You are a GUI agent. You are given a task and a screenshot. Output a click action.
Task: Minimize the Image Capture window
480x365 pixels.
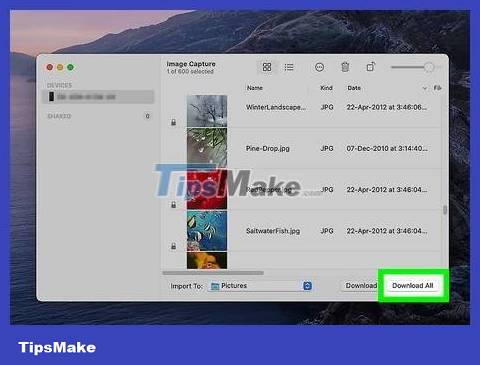coord(60,67)
